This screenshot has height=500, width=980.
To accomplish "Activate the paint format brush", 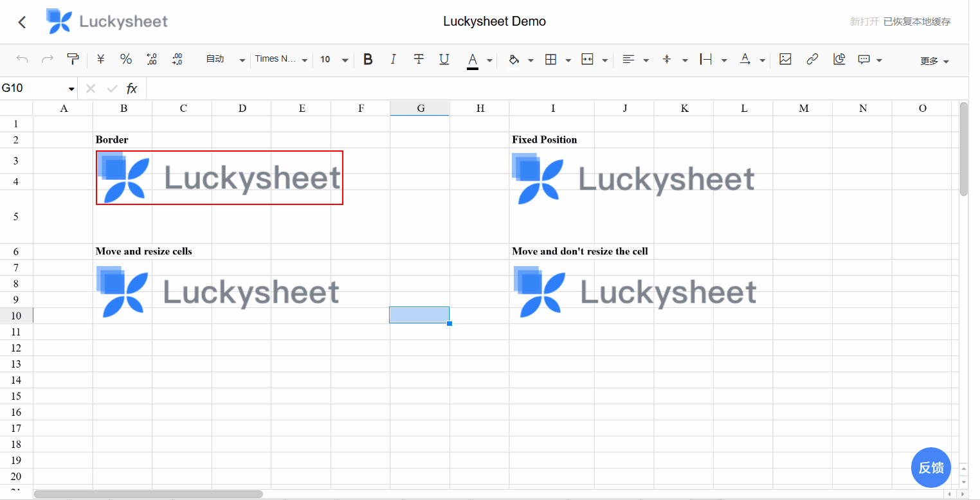I will click(73, 60).
